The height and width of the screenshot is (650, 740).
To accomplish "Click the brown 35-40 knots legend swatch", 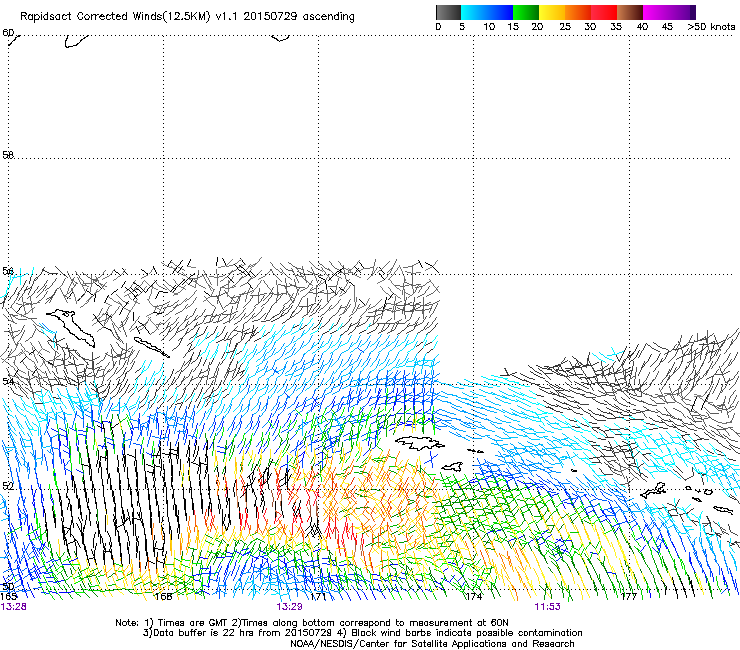I will click(x=630, y=12).
